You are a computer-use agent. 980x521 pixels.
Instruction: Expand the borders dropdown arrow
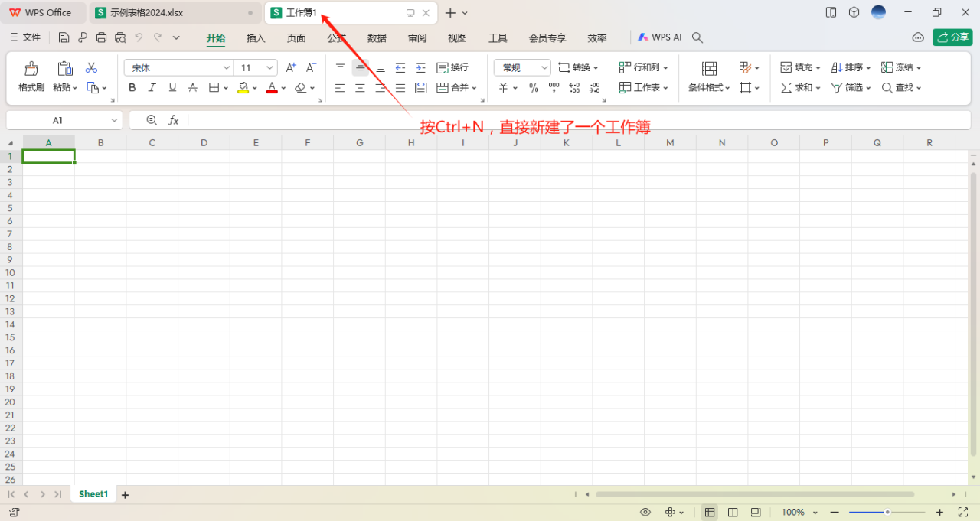pyautogui.click(x=226, y=88)
